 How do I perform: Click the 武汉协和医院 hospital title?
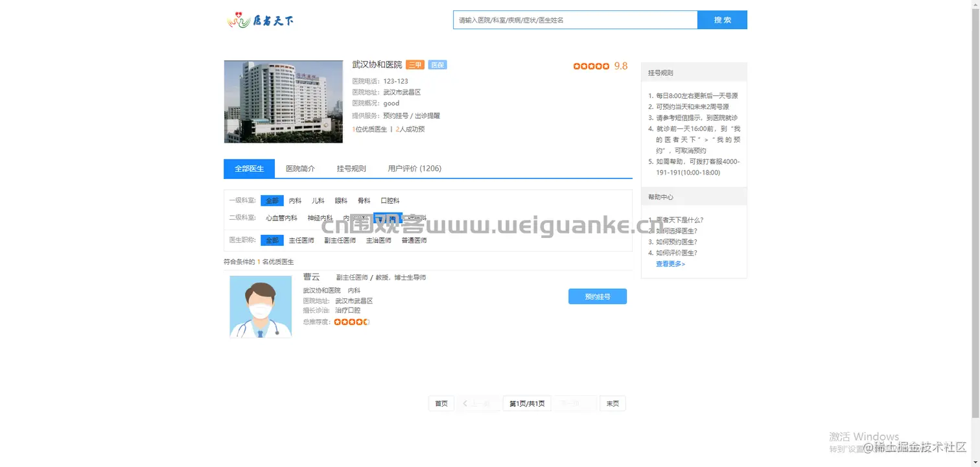pyautogui.click(x=377, y=65)
